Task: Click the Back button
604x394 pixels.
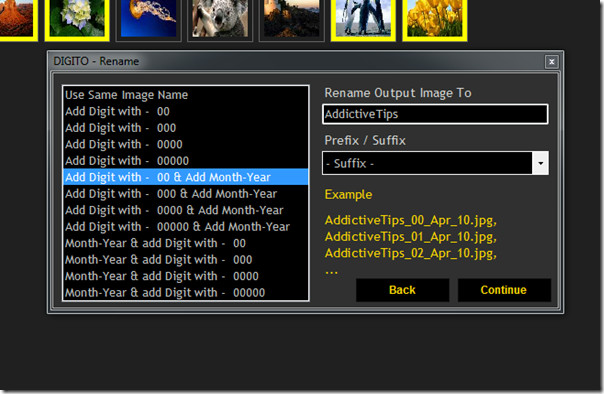Action: click(x=403, y=290)
